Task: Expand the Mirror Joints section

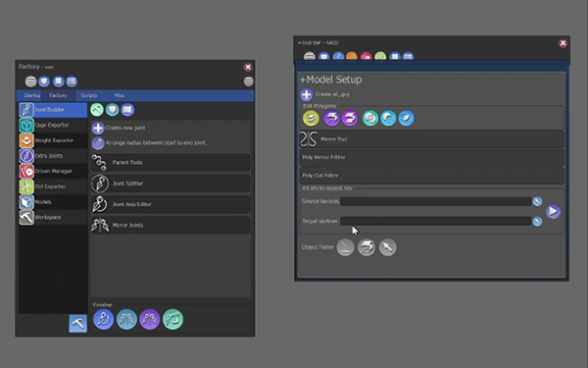Action: [171, 226]
